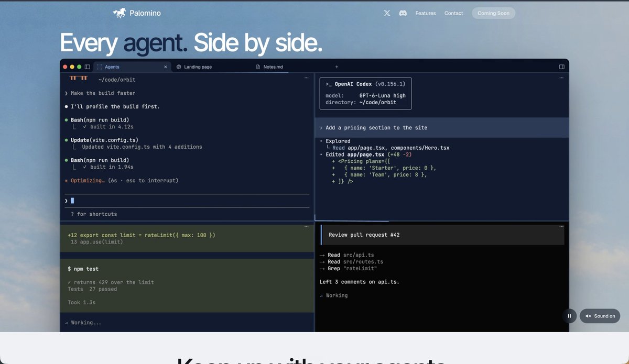Click the 'built in 4.12s' result line
Viewport: 629px width, 364px height.
coord(108,127)
